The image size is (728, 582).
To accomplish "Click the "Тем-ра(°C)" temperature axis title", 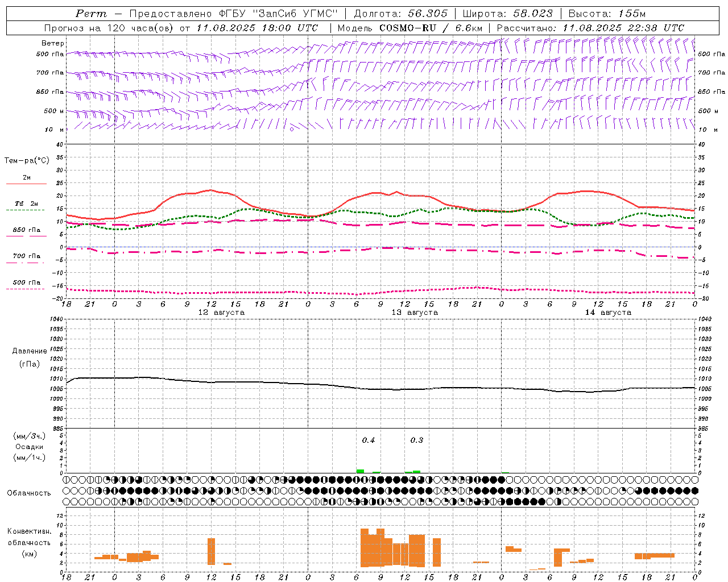I will point(27,161).
